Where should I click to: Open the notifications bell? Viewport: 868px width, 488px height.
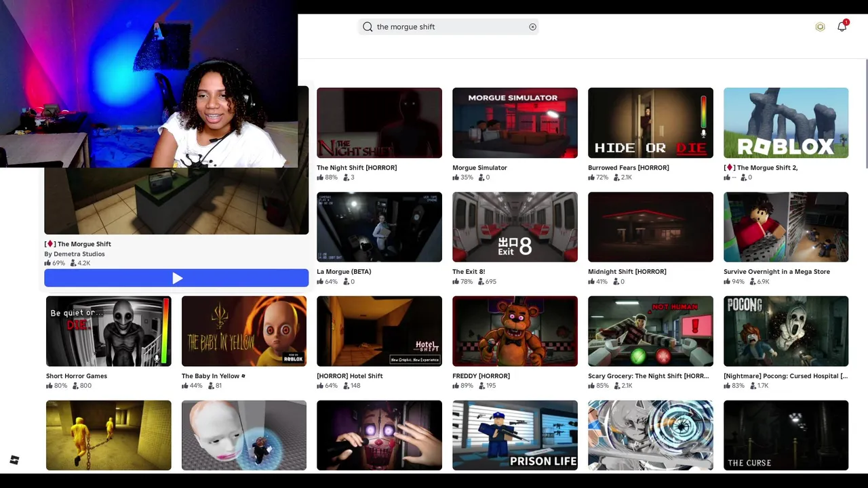click(842, 26)
